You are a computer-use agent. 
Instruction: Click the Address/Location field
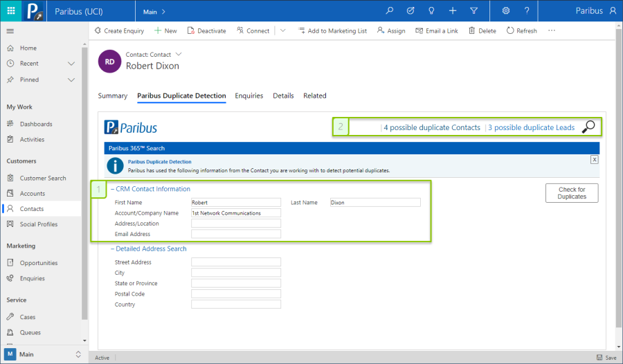pos(236,224)
